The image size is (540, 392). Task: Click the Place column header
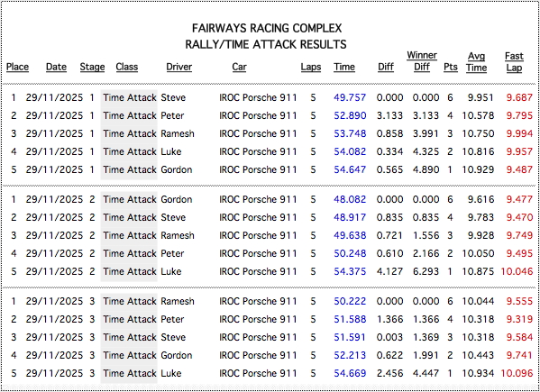17,67
